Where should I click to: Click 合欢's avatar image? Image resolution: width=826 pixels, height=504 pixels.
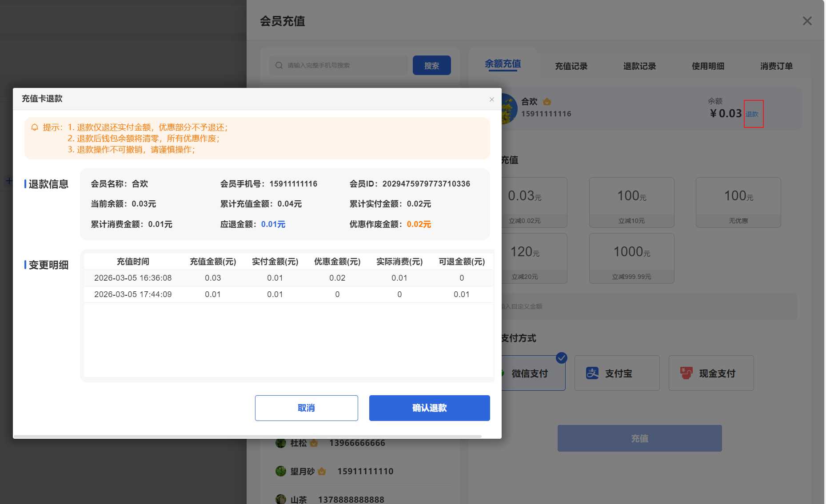(509, 108)
